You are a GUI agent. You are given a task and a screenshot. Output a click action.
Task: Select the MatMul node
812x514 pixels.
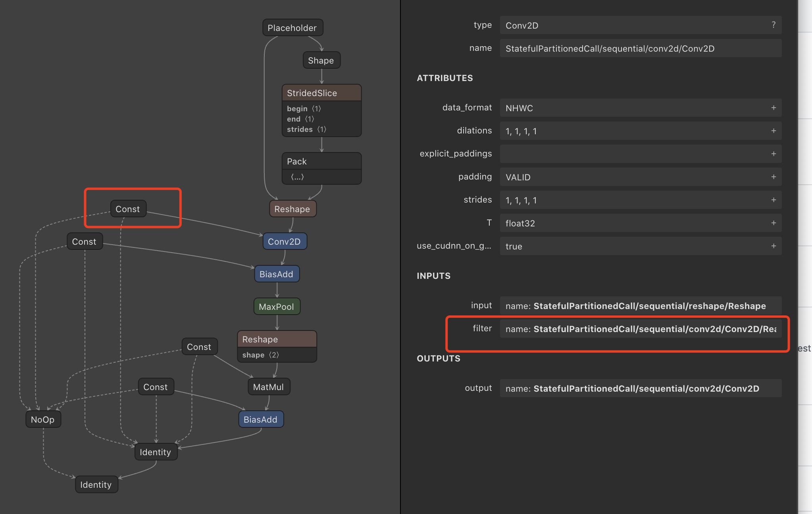[269, 386]
